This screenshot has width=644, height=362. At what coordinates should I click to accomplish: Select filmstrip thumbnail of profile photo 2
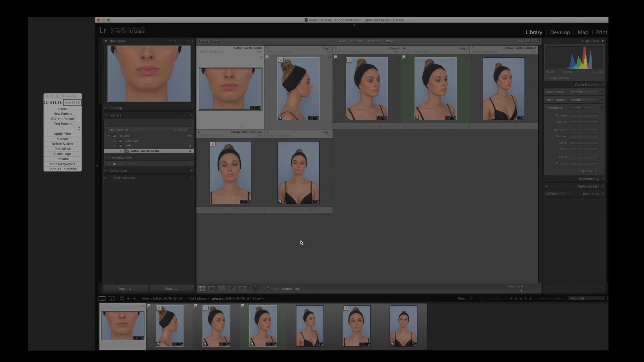pos(170,326)
